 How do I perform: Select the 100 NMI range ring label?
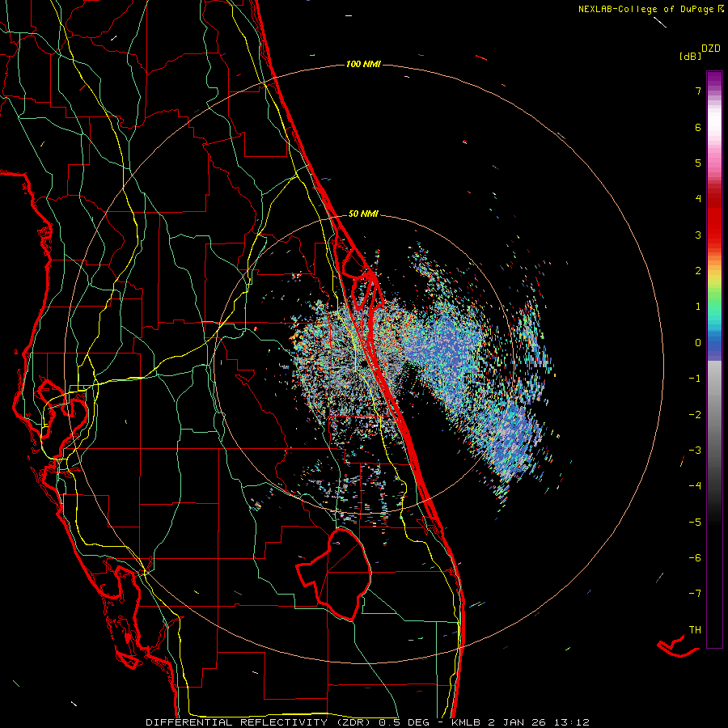click(x=363, y=64)
